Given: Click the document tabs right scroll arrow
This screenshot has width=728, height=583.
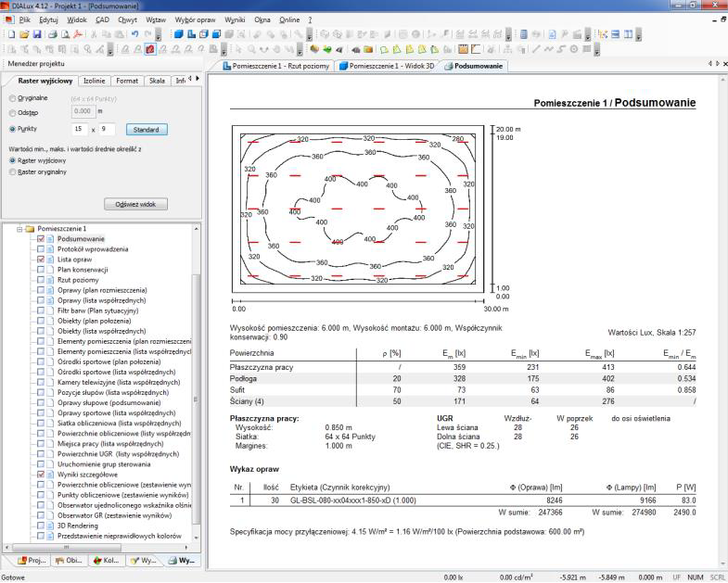Looking at the screenshot, I should (718, 64).
